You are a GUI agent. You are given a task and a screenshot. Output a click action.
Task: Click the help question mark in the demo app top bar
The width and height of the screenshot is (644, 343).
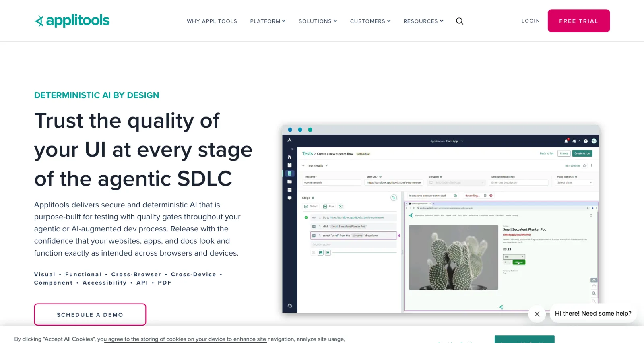pos(586,141)
